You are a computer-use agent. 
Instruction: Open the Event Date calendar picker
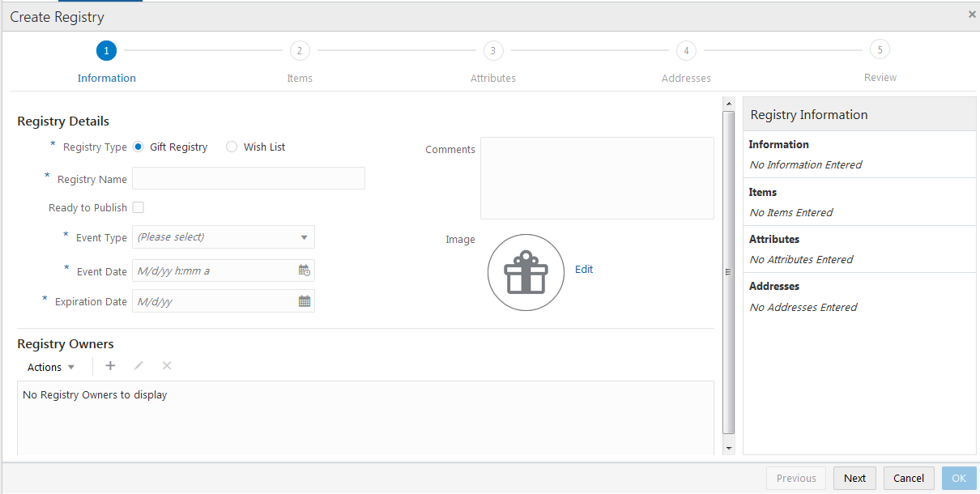coord(305,270)
